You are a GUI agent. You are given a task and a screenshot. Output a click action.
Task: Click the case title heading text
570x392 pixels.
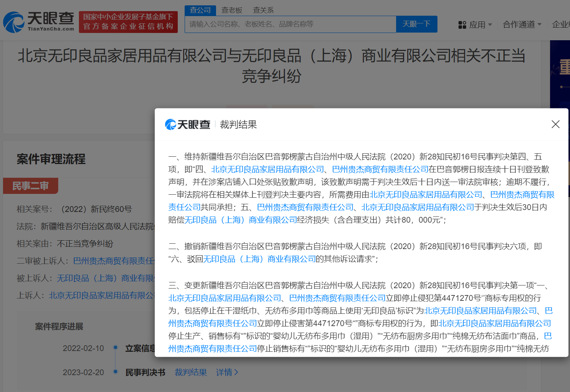click(x=271, y=66)
